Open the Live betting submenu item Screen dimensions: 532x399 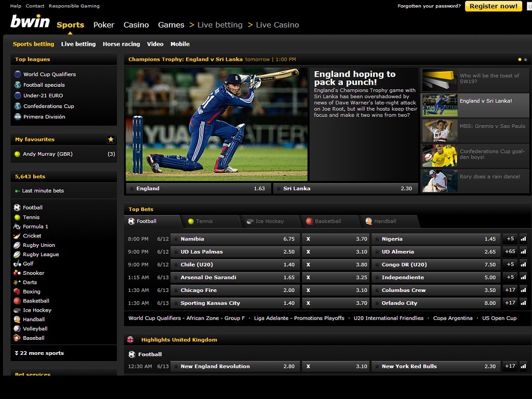pyautogui.click(x=78, y=44)
